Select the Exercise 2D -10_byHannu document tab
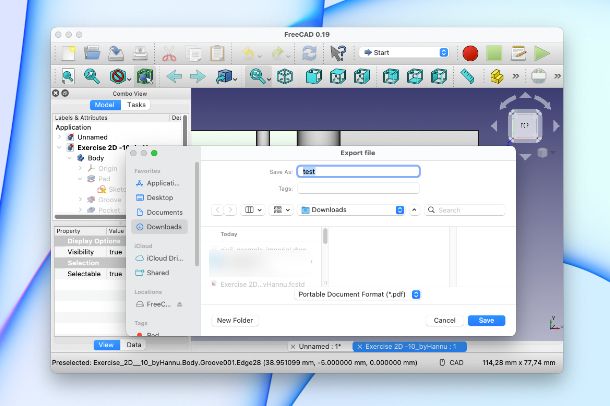The image size is (610, 406). pos(410,346)
